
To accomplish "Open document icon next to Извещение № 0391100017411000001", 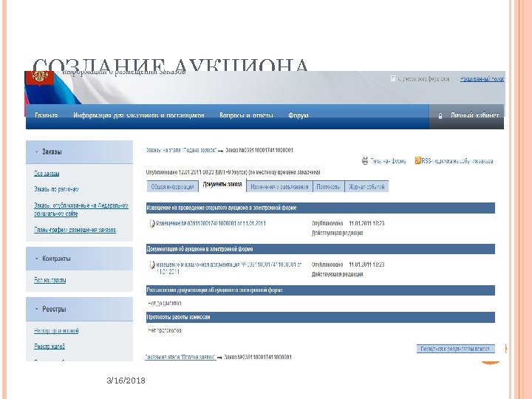I will click(x=152, y=224).
